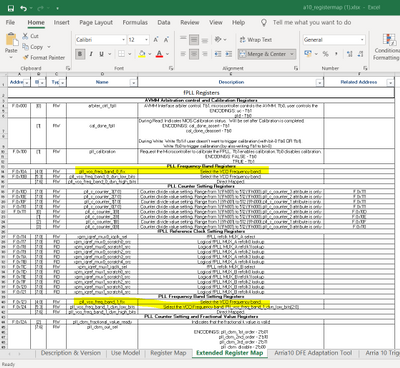Click the Save icon in title bar
400x368 pixels.
tap(11, 8)
